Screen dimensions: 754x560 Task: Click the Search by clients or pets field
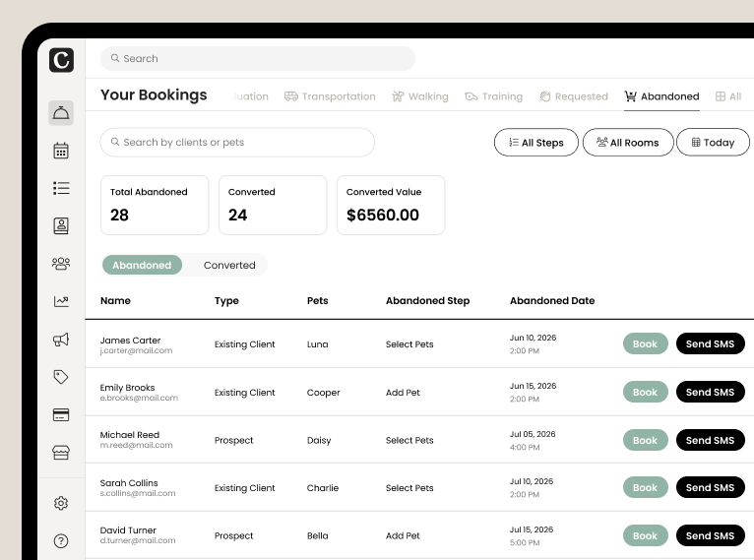(237, 143)
